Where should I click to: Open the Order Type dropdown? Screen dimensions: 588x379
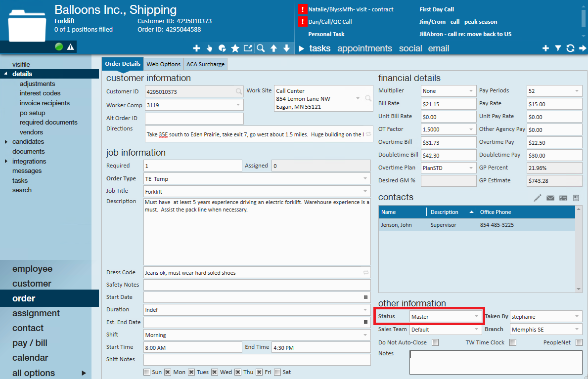(x=257, y=179)
